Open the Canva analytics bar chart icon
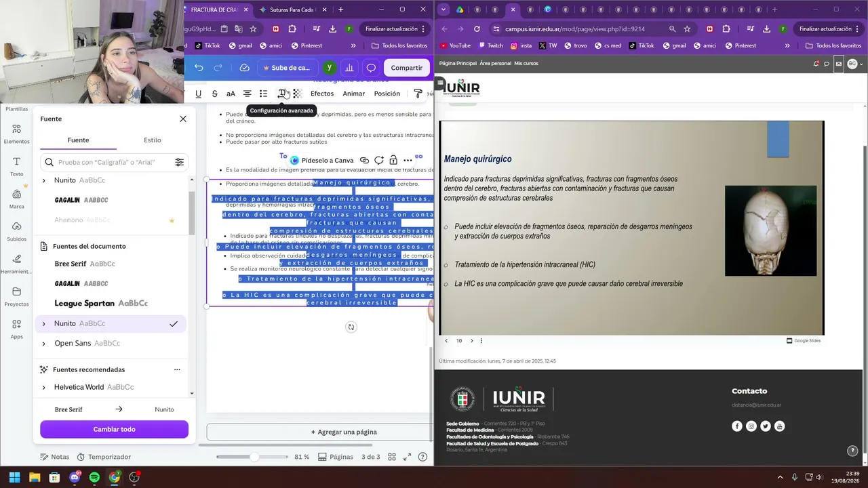Screen dimensions: 868x488 [349, 68]
